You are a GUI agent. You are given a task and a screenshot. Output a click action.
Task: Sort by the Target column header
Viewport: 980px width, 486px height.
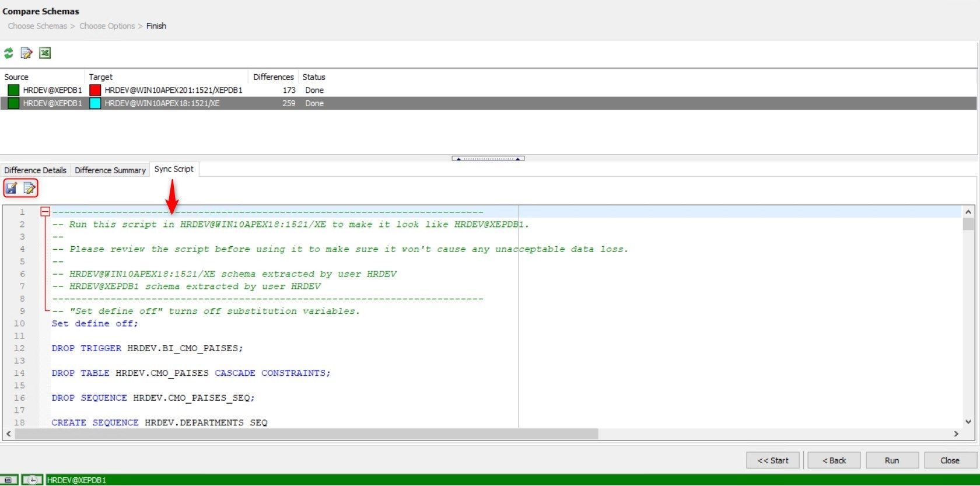(167, 77)
